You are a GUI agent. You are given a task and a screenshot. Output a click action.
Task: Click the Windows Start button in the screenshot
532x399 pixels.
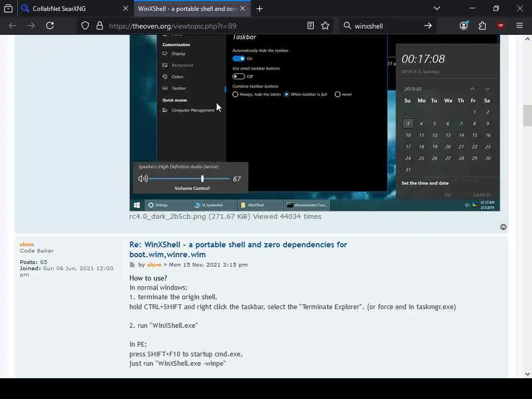[x=137, y=205]
